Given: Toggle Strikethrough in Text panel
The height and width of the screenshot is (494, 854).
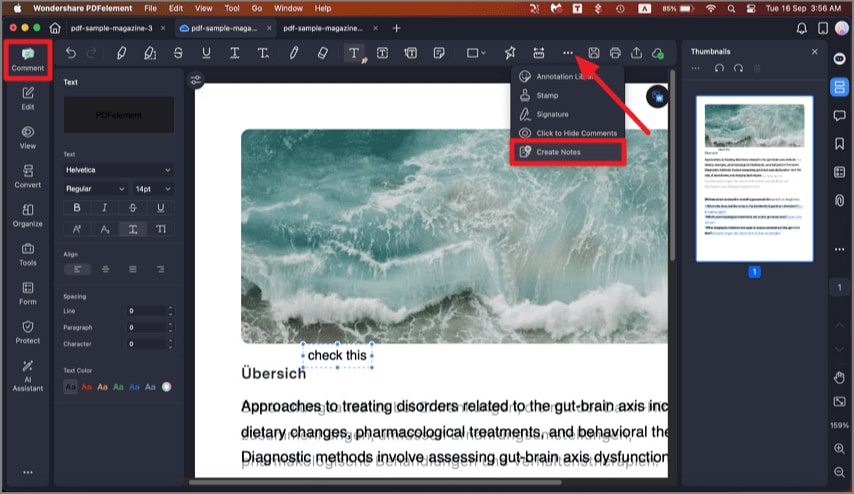Looking at the screenshot, I should coord(132,208).
